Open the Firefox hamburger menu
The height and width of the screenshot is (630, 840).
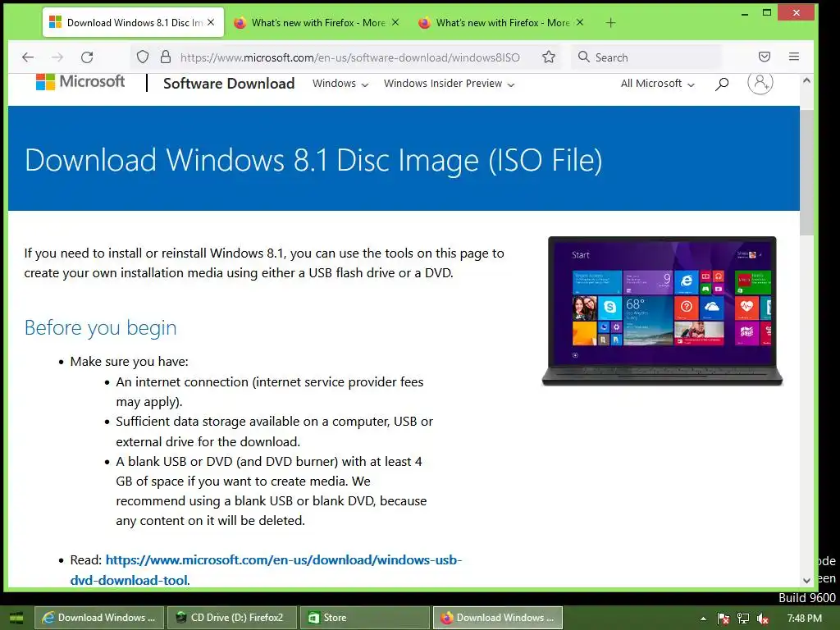[794, 57]
